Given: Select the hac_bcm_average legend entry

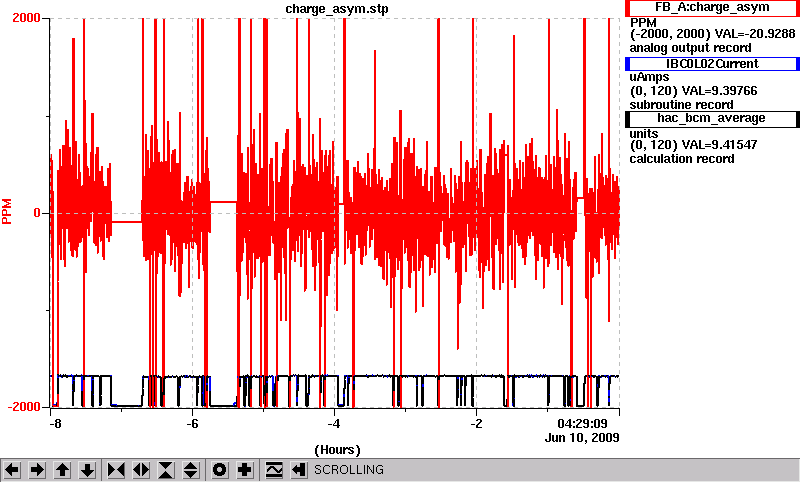Looking at the screenshot, I should (x=712, y=118).
